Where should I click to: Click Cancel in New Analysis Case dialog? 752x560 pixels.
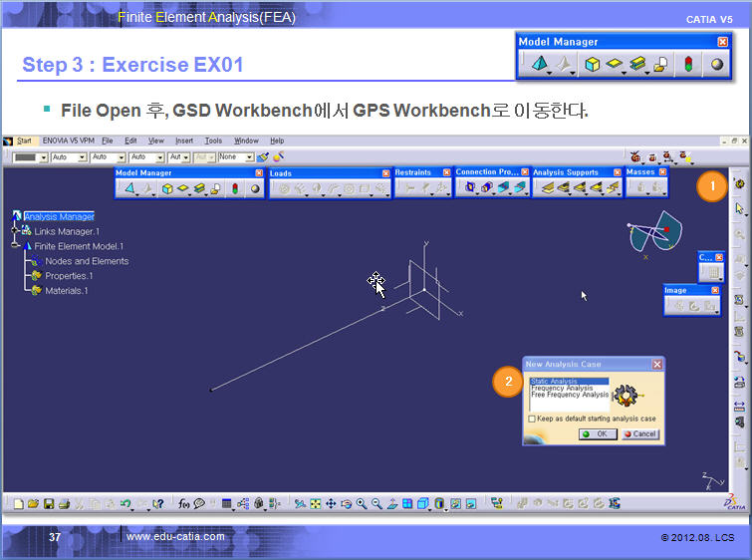tap(640, 434)
